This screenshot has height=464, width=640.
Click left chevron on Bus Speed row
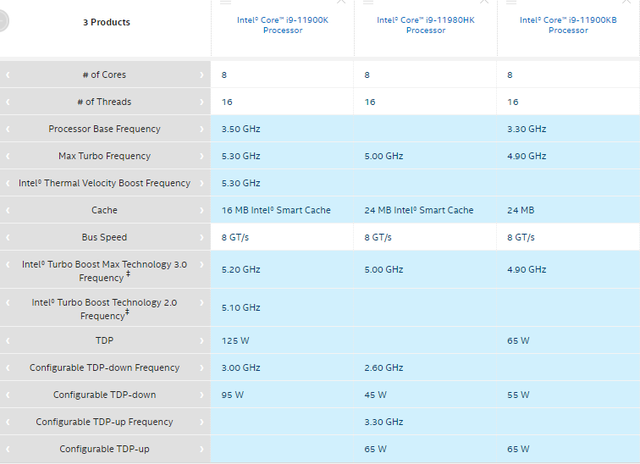click(8, 237)
